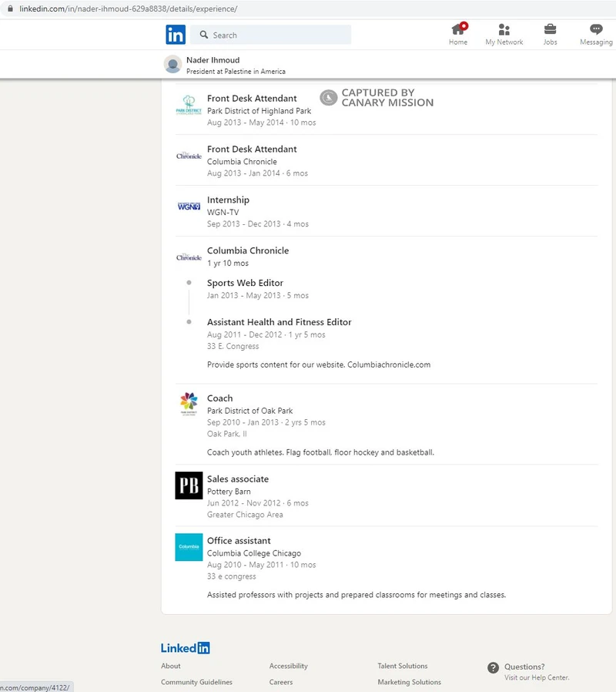Screen dimensions: 616x692
Task: Open the Jobs briefcase icon
Action: coord(550,29)
